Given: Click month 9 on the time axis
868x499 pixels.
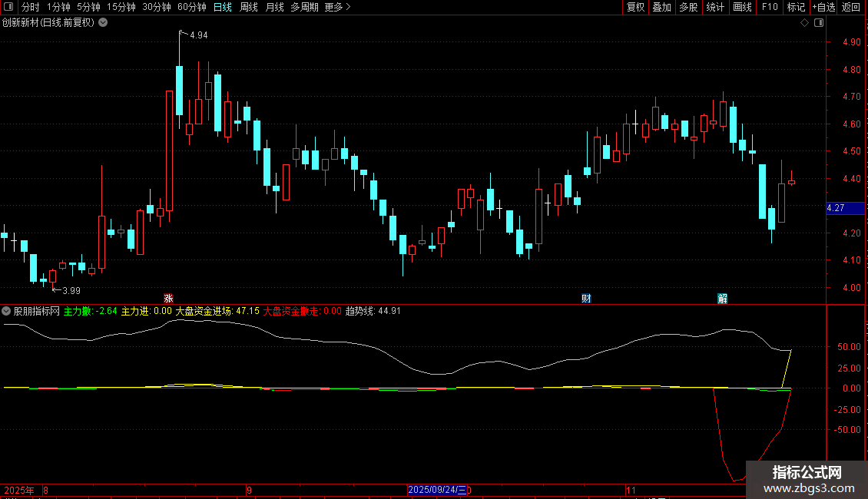Looking at the screenshot, I should tap(249, 490).
